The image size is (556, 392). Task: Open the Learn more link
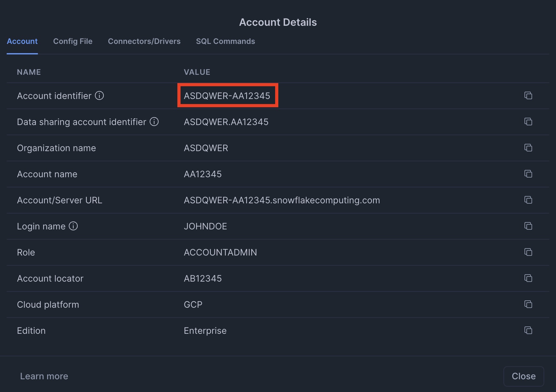44,376
